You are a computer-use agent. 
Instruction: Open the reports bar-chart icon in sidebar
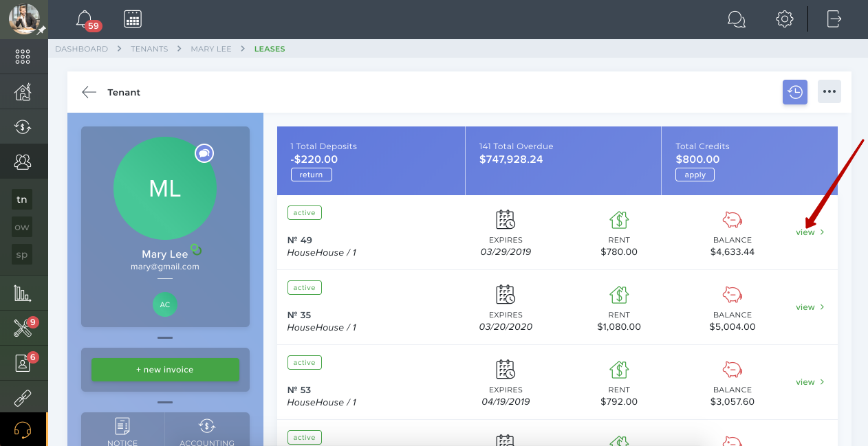pyautogui.click(x=23, y=293)
